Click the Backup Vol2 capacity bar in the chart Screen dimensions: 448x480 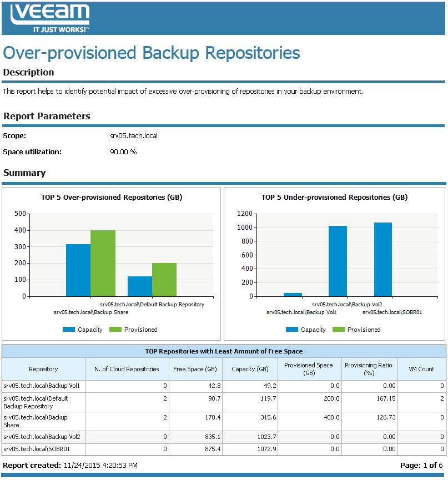(x=338, y=261)
